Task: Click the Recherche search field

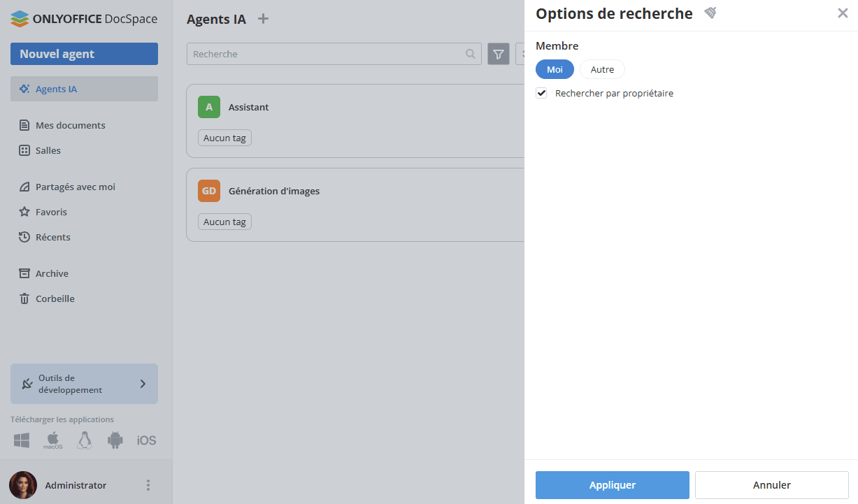Action: click(325, 54)
